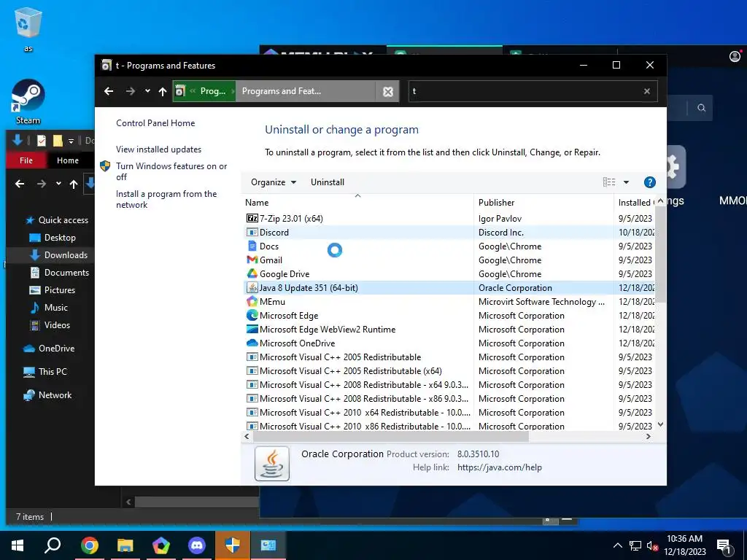Open the notification center icon
Screen dimensions: 747x560
[724, 545]
